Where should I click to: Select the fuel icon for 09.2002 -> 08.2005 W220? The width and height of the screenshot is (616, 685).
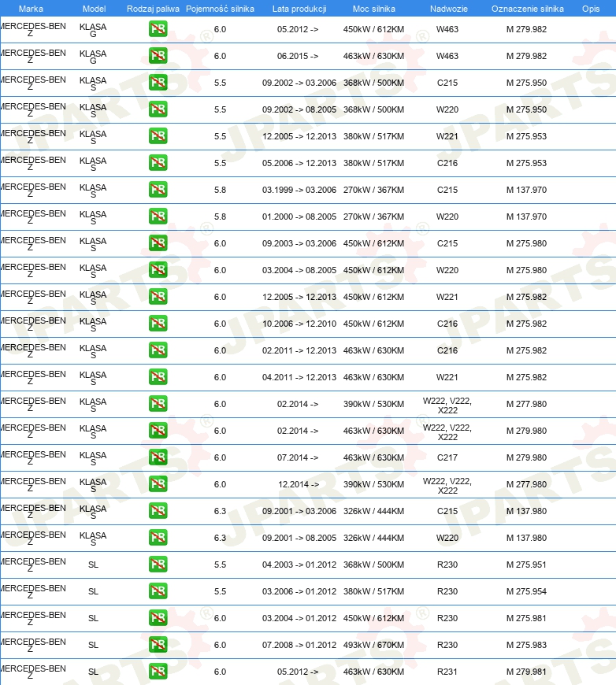158,109
